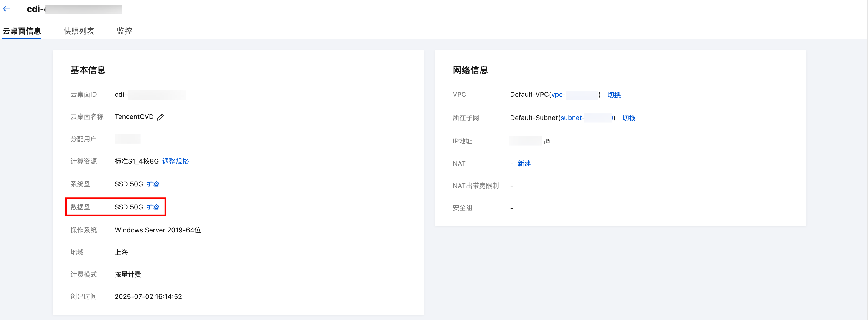Select the IP地址 label
The width and height of the screenshot is (868, 320).
(x=462, y=141)
